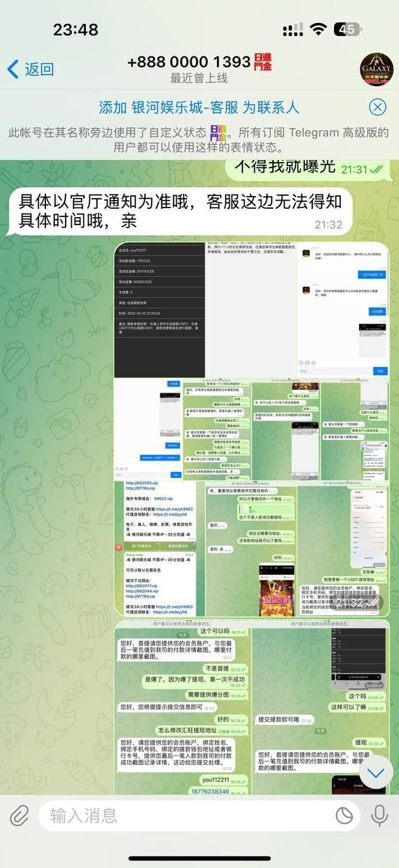This screenshot has width=399, height=868.
Task: Add 银河娱乐城-客服 as a contact
Action: click(x=199, y=108)
